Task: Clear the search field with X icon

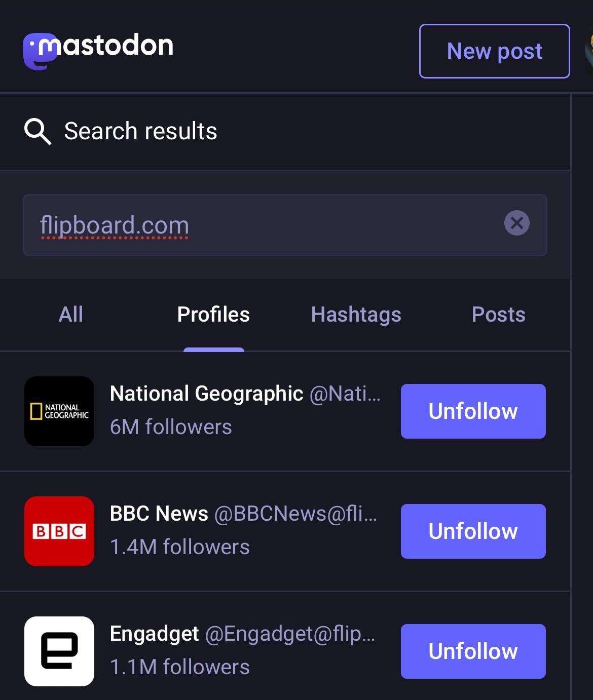Action: (516, 223)
